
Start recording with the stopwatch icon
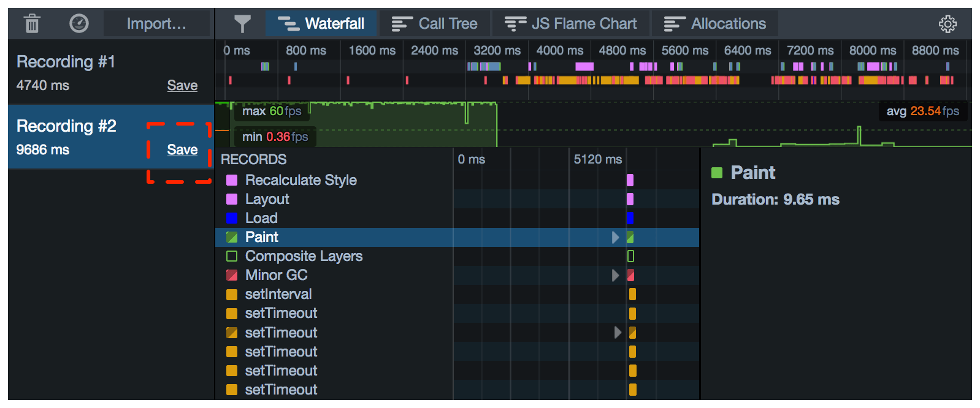click(x=79, y=24)
